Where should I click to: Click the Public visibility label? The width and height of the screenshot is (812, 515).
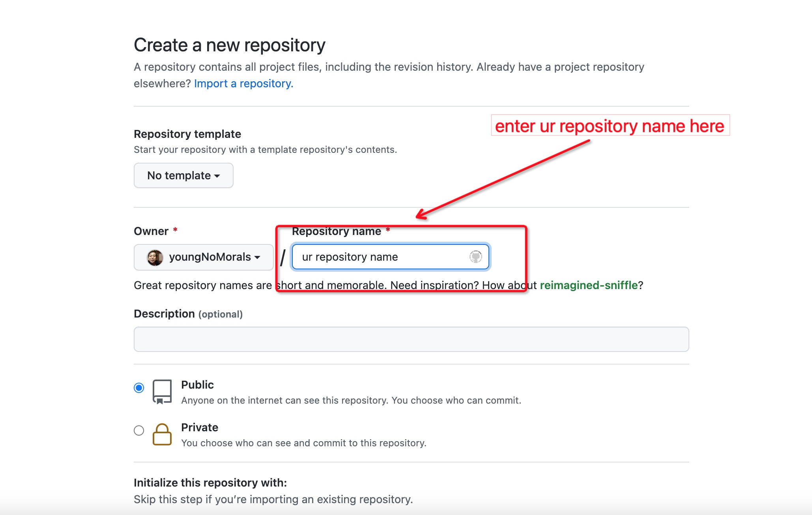coord(197,385)
